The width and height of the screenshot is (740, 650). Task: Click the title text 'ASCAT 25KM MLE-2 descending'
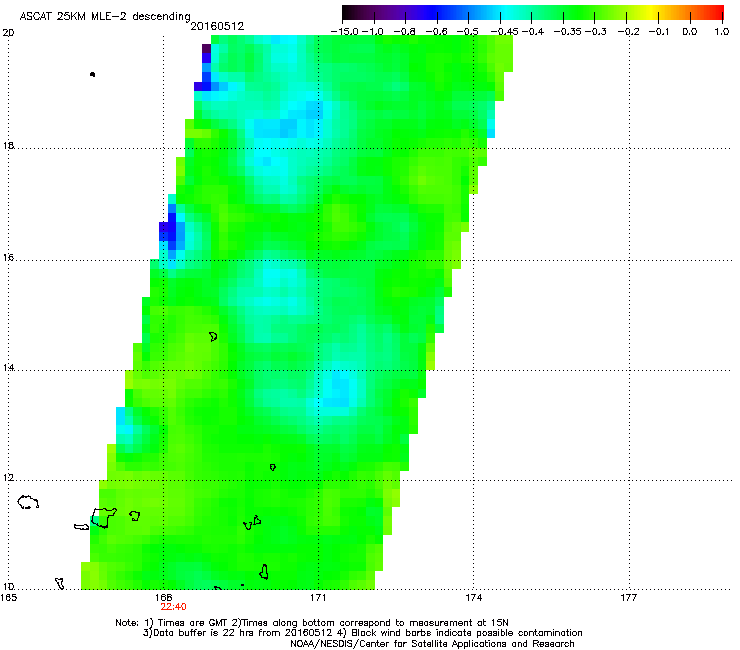pos(105,16)
